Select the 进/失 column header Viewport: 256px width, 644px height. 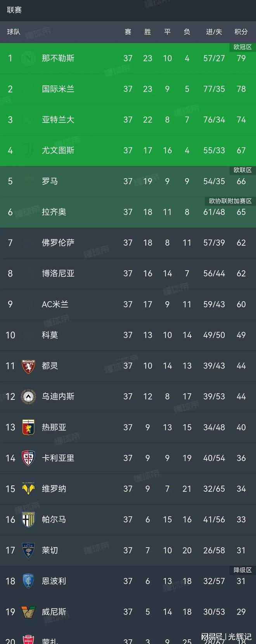pyautogui.click(x=214, y=32)
